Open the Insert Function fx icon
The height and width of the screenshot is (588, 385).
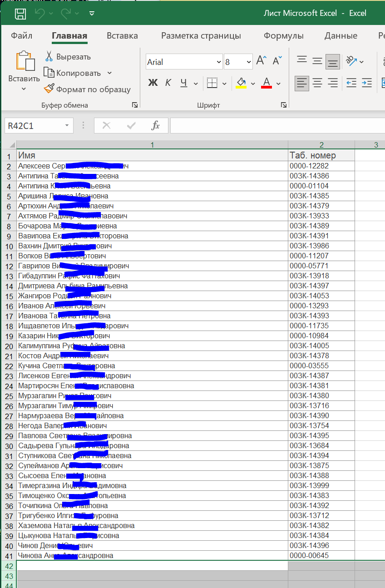[156, 126]
